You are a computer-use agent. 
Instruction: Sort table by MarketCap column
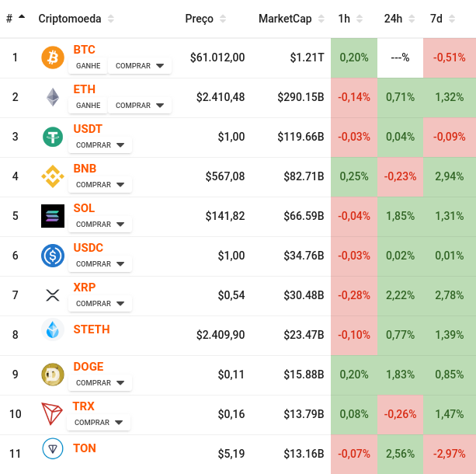point(290,19)
